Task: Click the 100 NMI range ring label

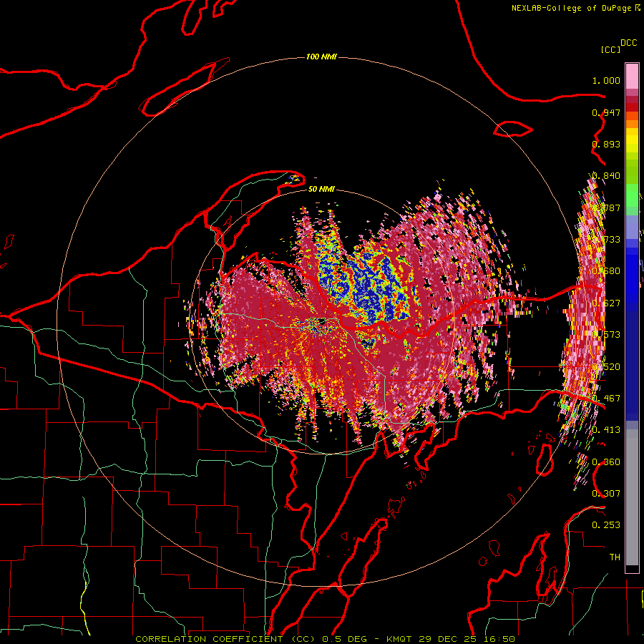Action: (321, 57)
